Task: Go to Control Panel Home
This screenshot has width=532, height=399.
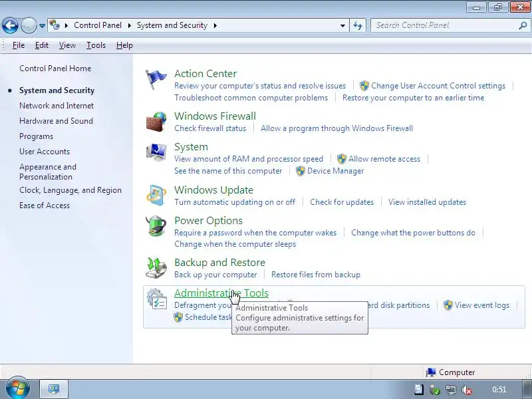Action: pyautogui.click(x=55, y=68)
